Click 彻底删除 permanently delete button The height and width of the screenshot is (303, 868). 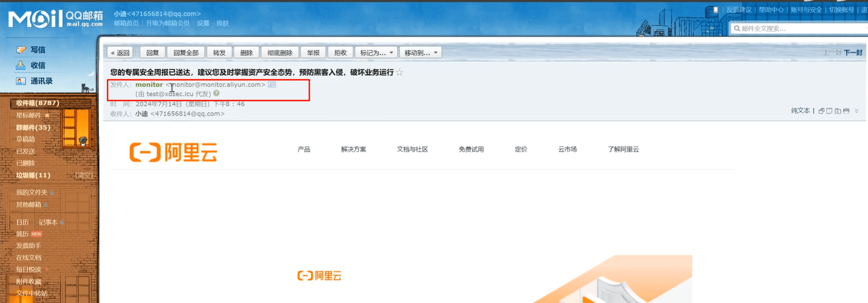click(280, 53)
